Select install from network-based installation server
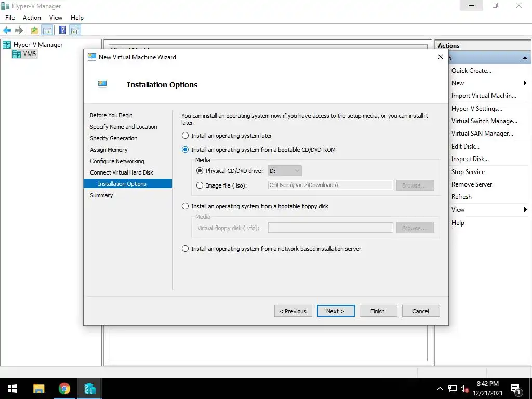Image resolution: width=532 pixels, height=399 pixels. click(x=185, y=249)
